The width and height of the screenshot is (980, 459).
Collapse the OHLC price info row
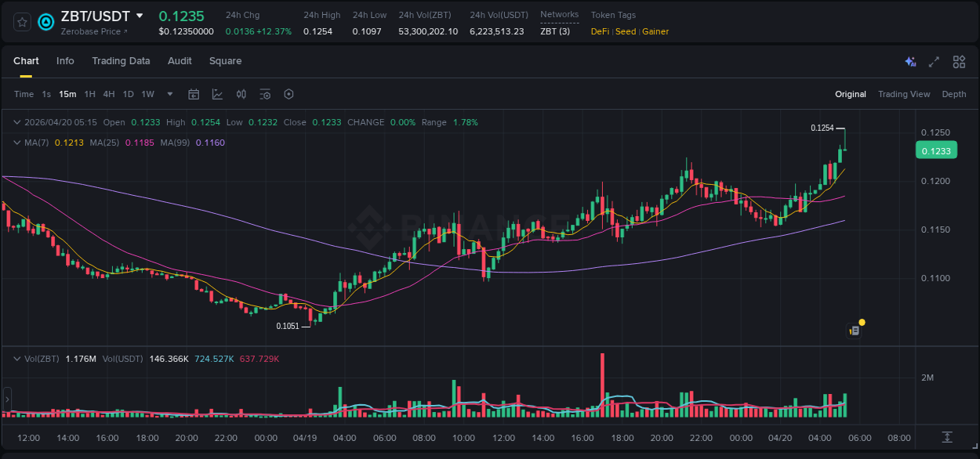tap(16, 122)
